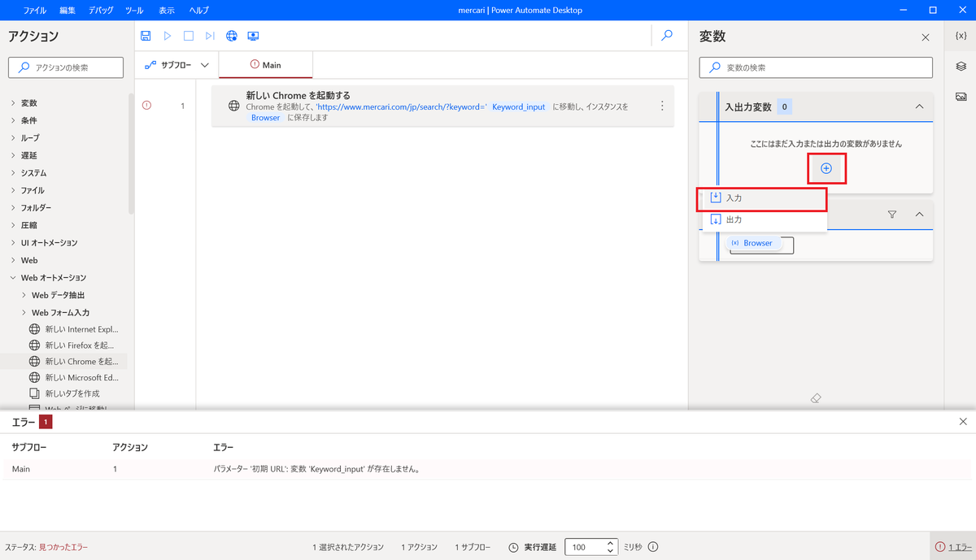This screenshot has width=976, height=560.
Task: Open the images pane icon
Action: (961, 96)
